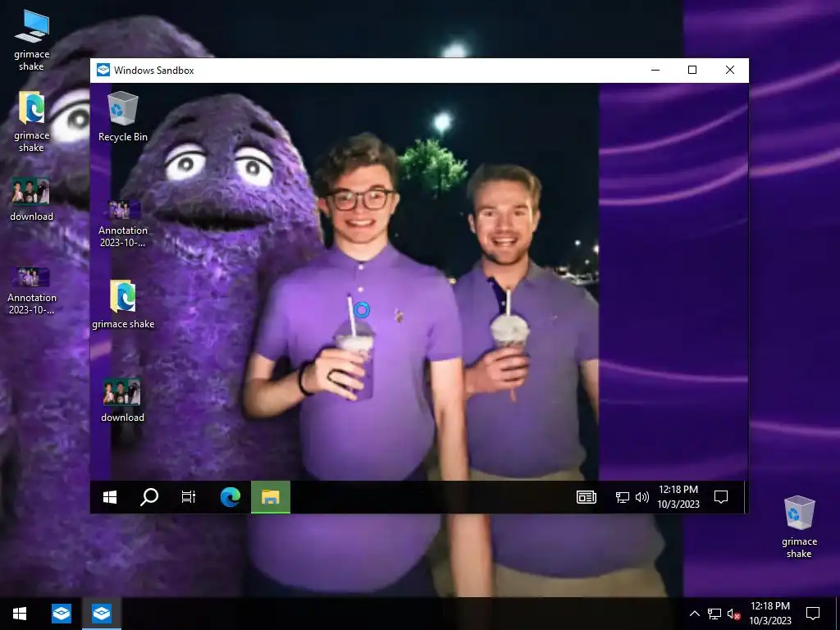Click the muted volume icon in host tray

(733, 614)
